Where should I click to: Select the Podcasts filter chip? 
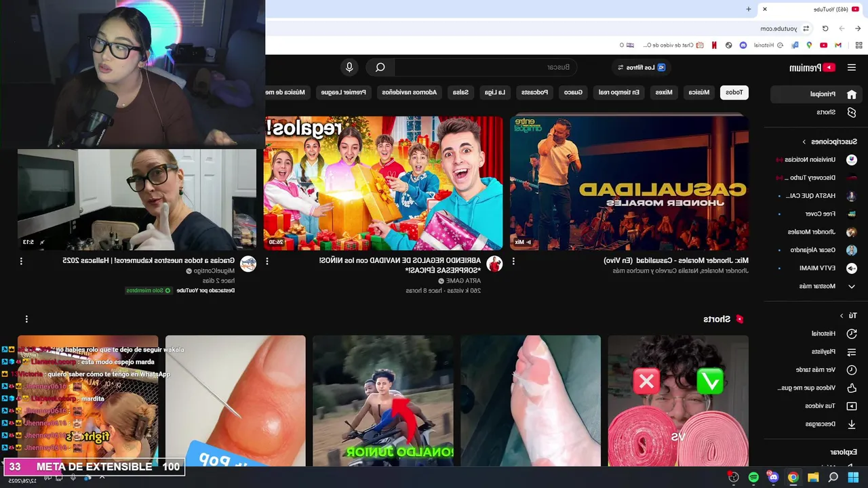pos(534,92)
